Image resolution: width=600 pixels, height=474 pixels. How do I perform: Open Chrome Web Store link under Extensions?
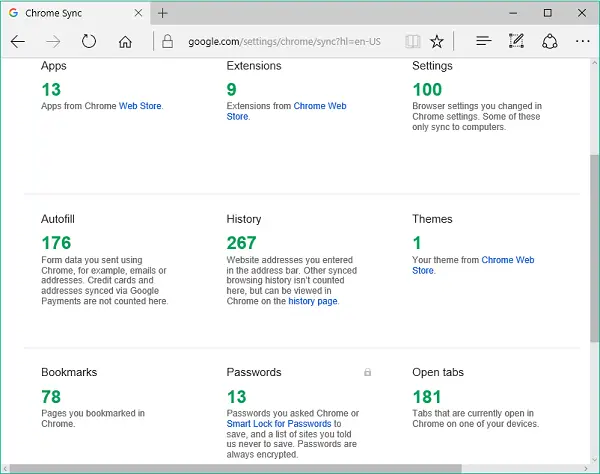(x=320, y=106)
